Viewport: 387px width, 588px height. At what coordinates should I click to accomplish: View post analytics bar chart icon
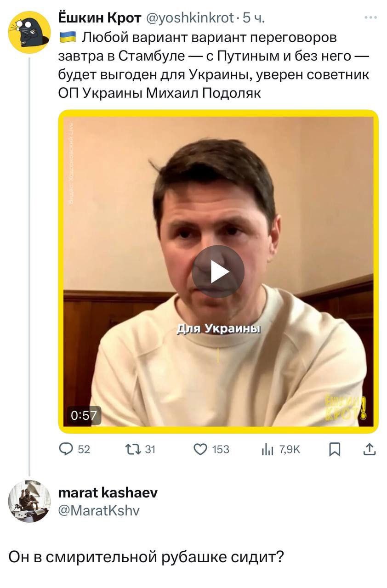pyautogui.click(x=267, y=449)
